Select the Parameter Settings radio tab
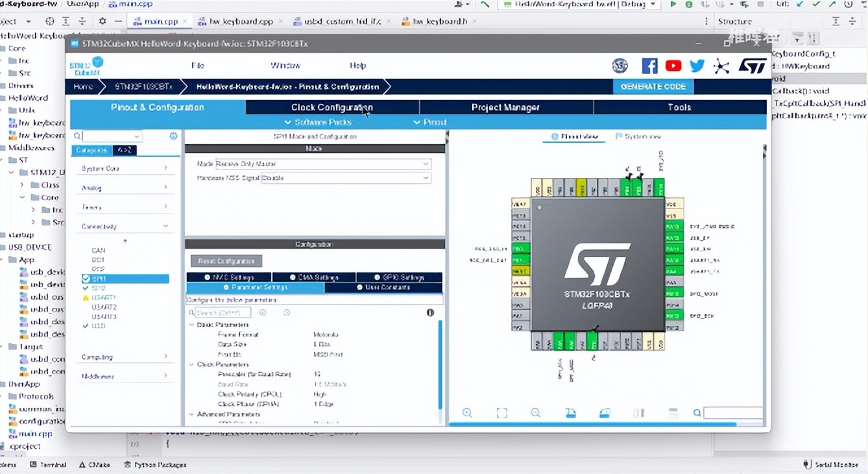Screen dimensions: 868x474 click(x=255, y=287)
